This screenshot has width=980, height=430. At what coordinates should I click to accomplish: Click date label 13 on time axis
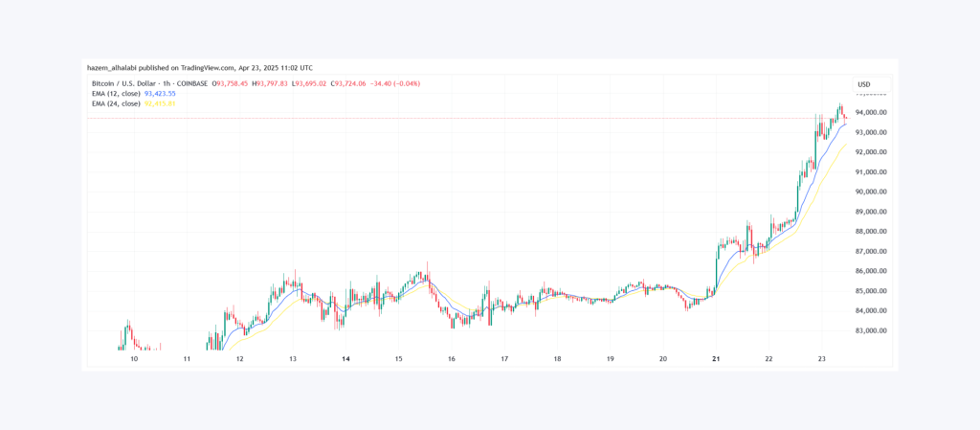293,359
